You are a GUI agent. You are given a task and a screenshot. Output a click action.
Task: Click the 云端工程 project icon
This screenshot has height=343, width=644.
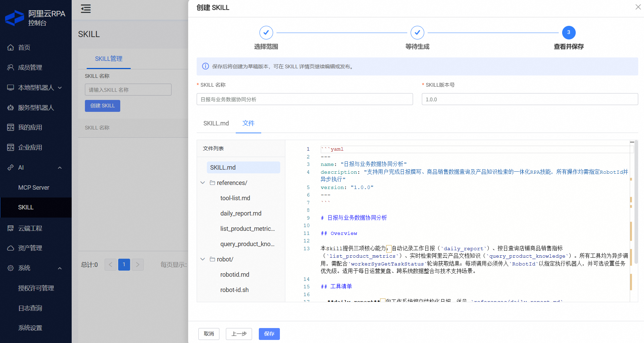point(11,228)
